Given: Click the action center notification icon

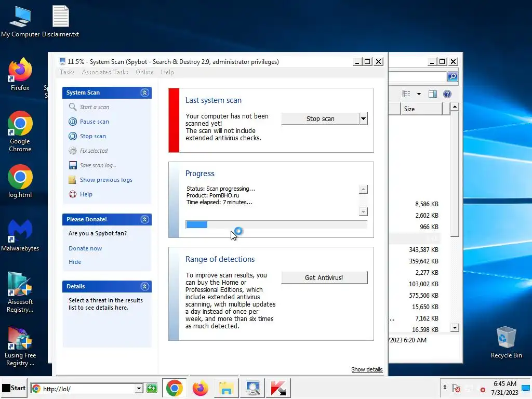Looking at the screenshot, I should pyautogui.click(x=526, y=388).
